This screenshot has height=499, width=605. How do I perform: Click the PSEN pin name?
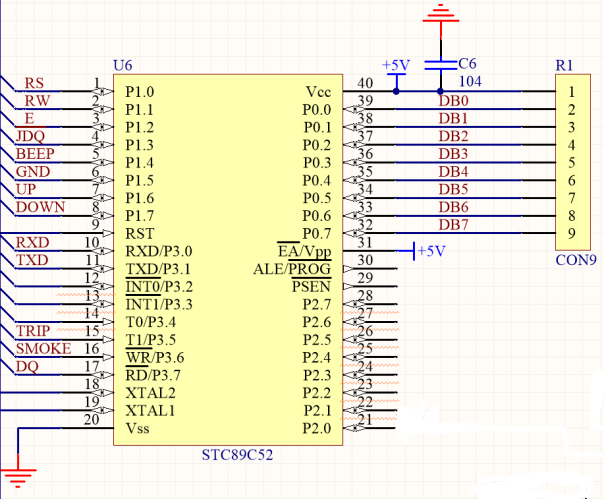pos(311,287)
